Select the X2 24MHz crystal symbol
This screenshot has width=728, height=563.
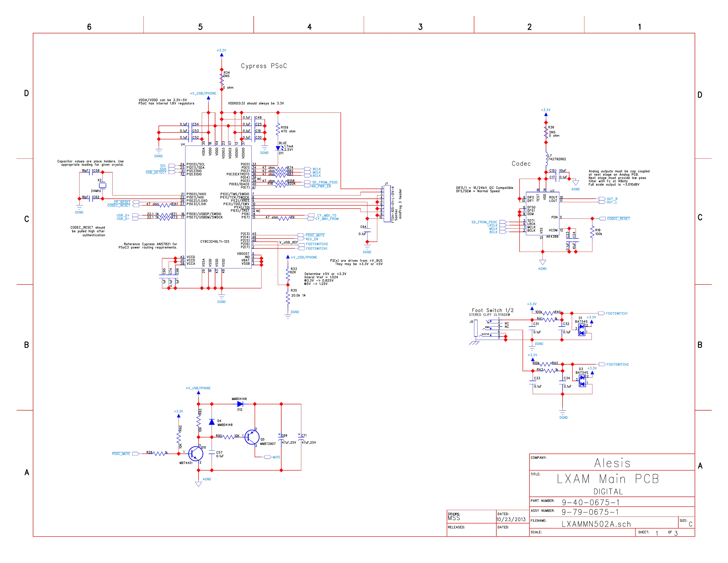coord(103,185)
